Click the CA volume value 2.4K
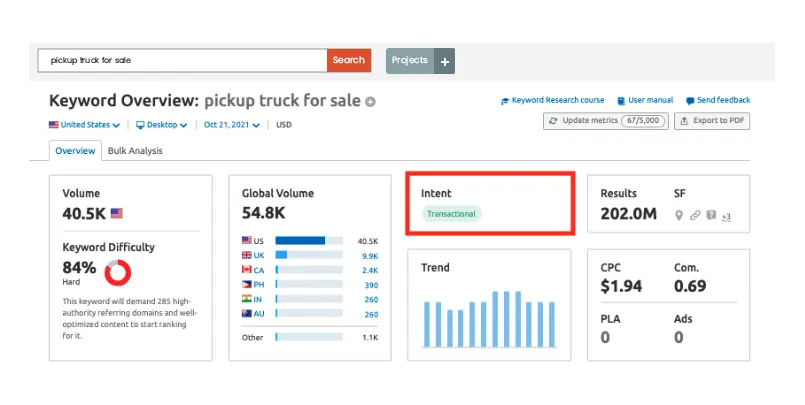The image size is (805, 405). (x=370, y=271)
